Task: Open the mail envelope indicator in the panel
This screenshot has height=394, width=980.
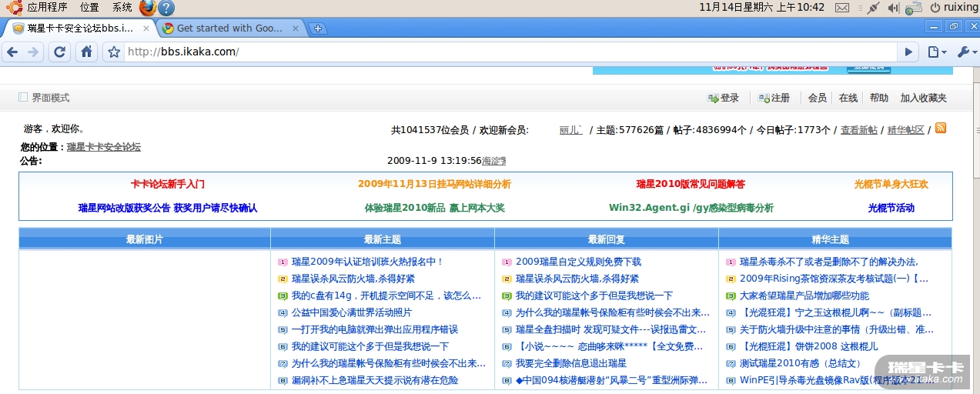Action: click(842, 8)
